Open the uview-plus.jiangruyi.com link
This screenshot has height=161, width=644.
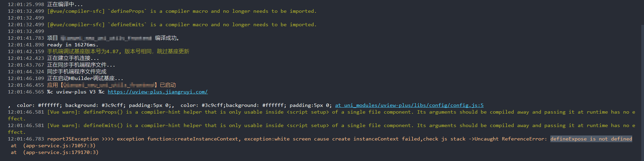click(x=157, y=92)
